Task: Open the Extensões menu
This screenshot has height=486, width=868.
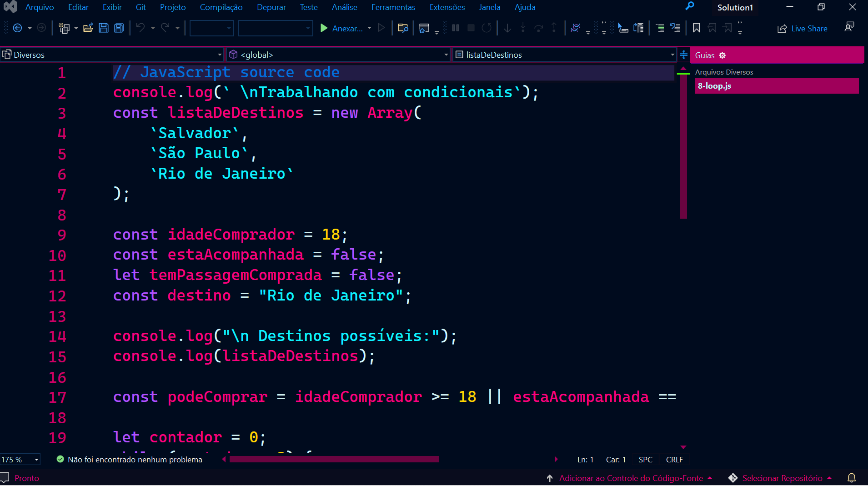Action: (x=447, y=7)
